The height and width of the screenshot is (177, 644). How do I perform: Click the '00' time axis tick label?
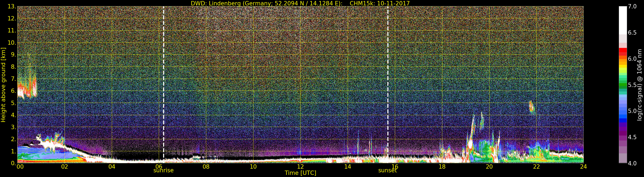pyautogui.click(x=20, y=166)
